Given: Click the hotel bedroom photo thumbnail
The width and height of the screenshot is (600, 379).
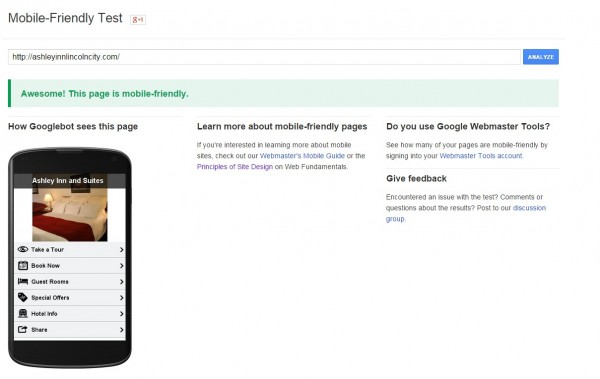Looking at the screenshot, I should click(70, 214).
